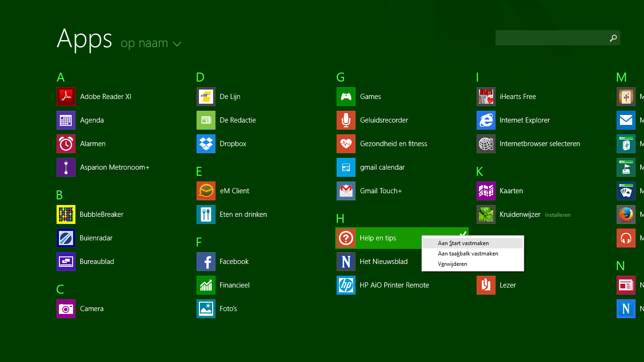Open the iHearts Free icon
This screenshot has width=644, height=362.
(x=486, y=97)
